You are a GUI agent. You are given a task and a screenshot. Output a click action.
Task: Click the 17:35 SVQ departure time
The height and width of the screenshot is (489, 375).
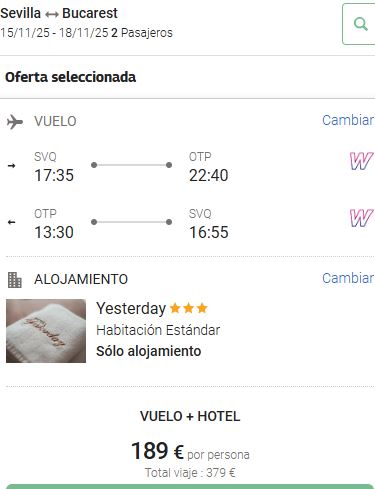[54, 175]
